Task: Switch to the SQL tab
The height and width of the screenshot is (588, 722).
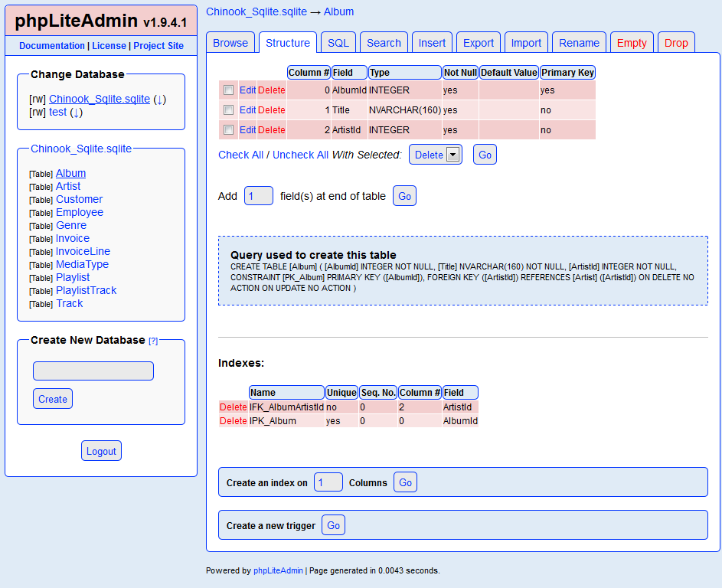Action: (338, 43)
